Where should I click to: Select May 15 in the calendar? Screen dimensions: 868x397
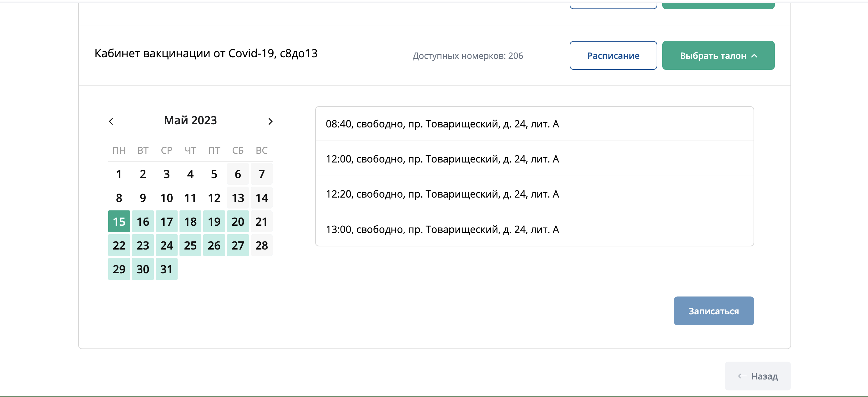click(x=119, y=222)
